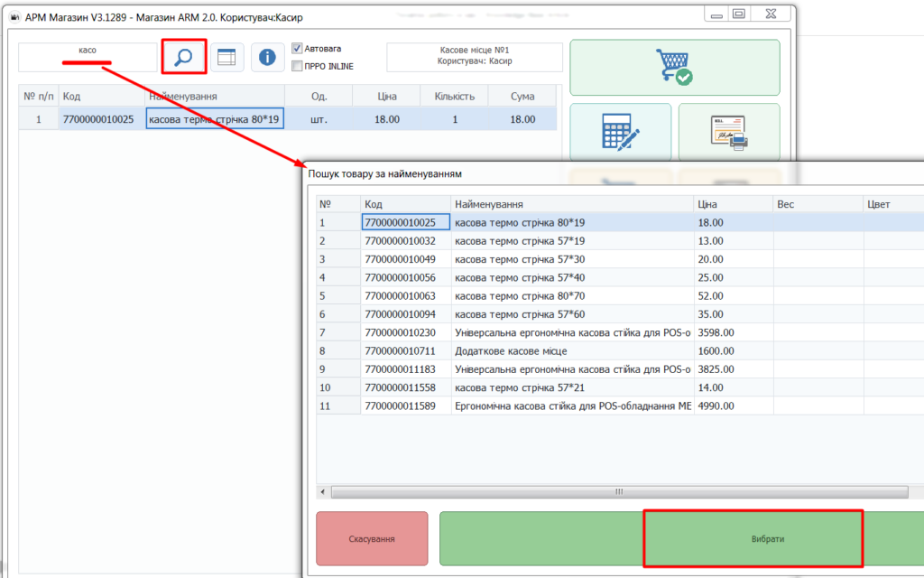Click the scrollbar left arrow in dialog
The width and height of the screenshot is (924, 578).
pyautogui.click(x=322, y=492)
